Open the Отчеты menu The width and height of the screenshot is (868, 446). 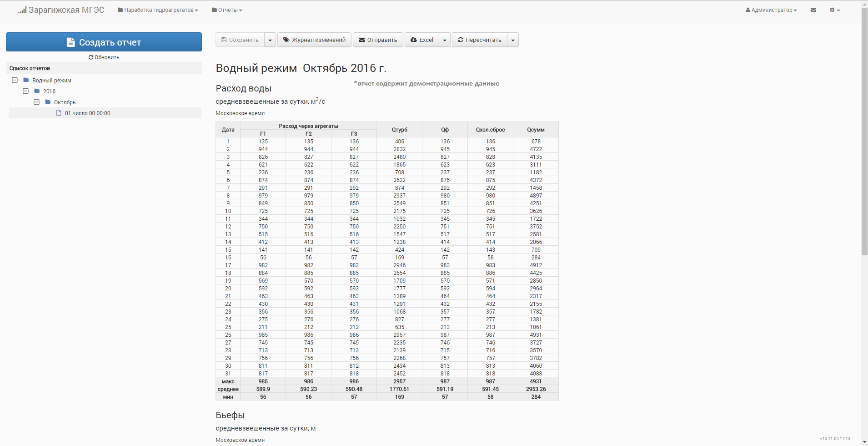point(227,10)
